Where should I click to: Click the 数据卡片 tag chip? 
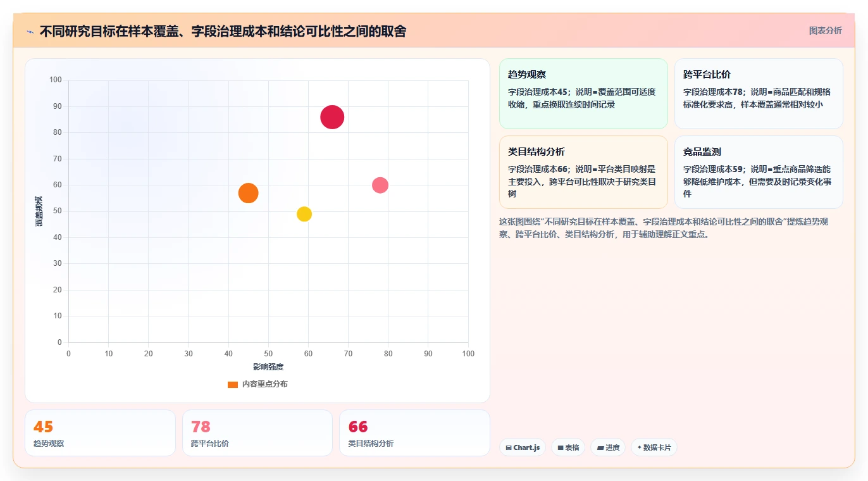click(x=654, y=447)
